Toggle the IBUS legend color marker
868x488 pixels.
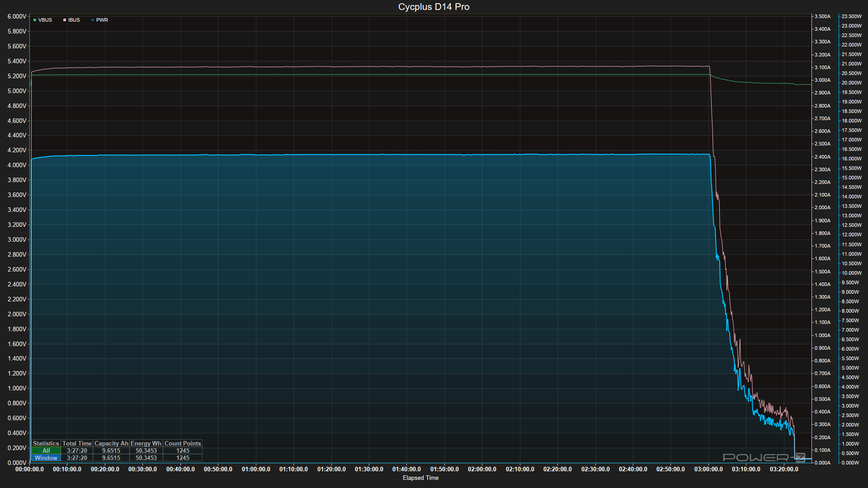[x=65, y=20]
